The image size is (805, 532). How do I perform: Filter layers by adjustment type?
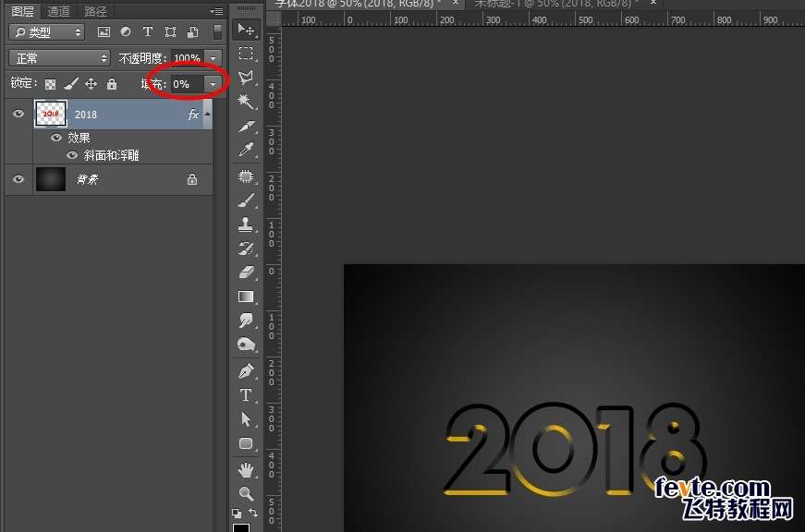126,31
